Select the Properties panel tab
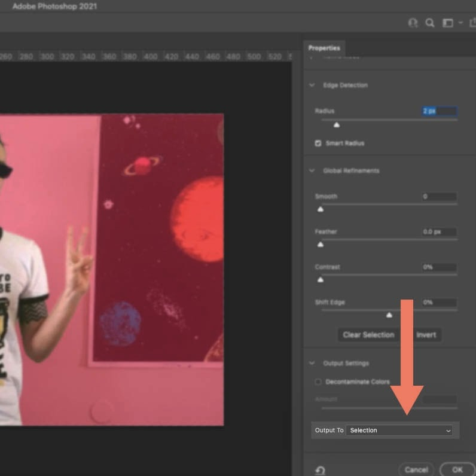Image resolution: width=476 pixels, height=476 pixels. click(x=324, y=48)
